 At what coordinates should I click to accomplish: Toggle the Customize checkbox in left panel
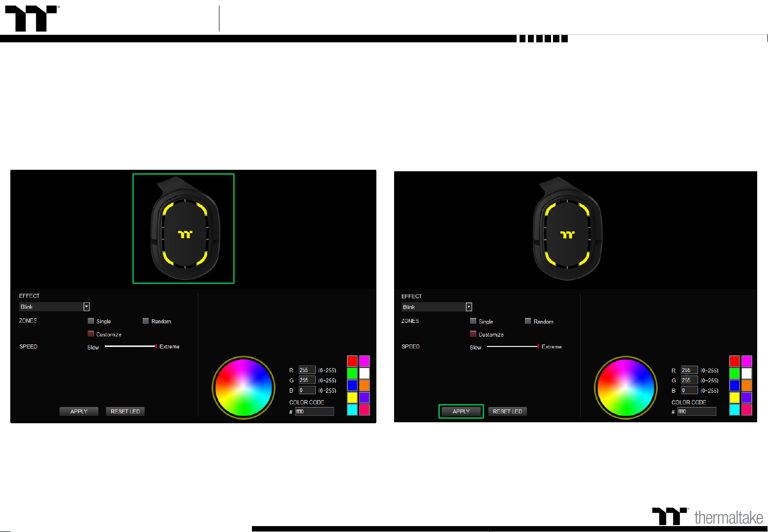coord(91,334)
